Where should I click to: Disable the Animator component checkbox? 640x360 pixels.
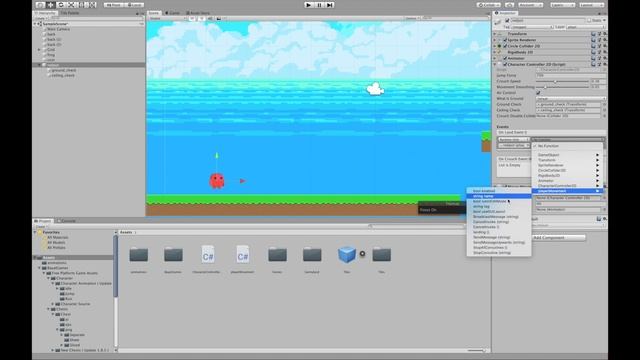[505, 58]
